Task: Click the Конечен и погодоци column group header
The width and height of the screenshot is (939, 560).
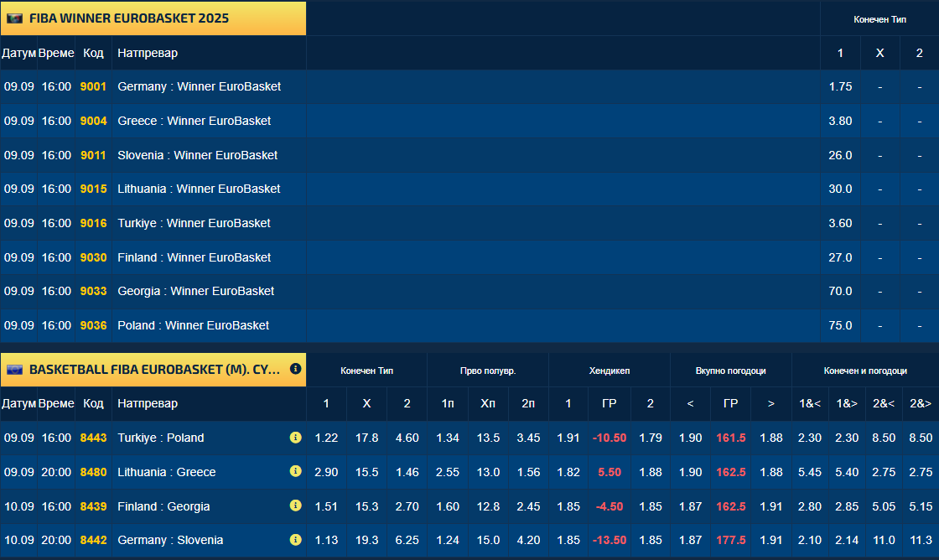Action: (x=865, y=371)
